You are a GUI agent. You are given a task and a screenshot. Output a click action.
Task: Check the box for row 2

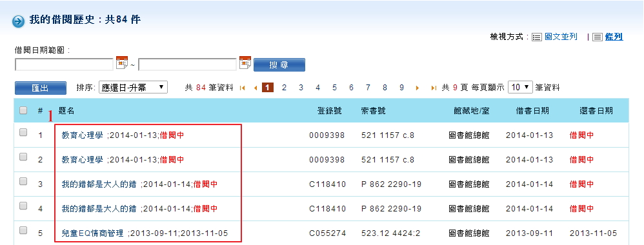[x=23, y=157]
